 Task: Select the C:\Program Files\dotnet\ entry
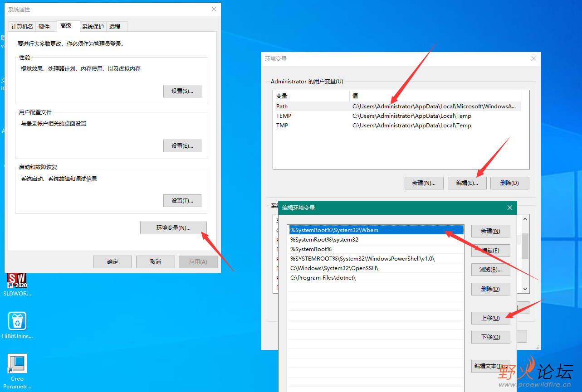coord(376,278)
